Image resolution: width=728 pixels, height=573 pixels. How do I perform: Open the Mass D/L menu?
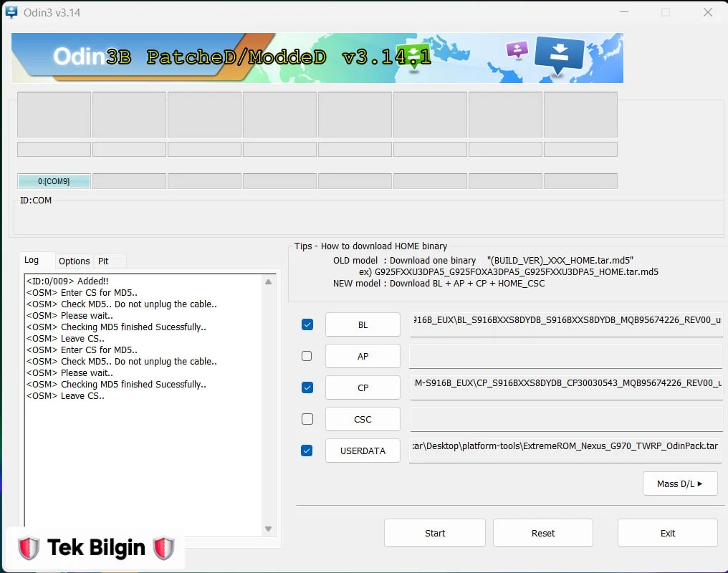680,483
